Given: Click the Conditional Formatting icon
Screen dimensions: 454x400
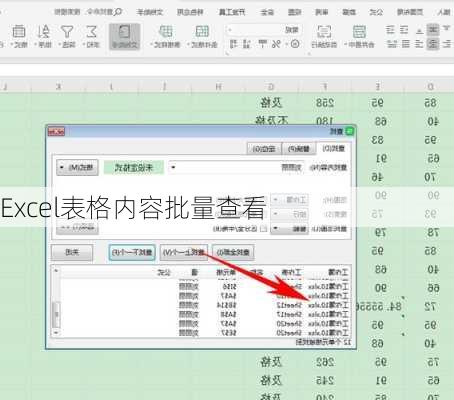Looking at the screenshot, I should (202, 32).
